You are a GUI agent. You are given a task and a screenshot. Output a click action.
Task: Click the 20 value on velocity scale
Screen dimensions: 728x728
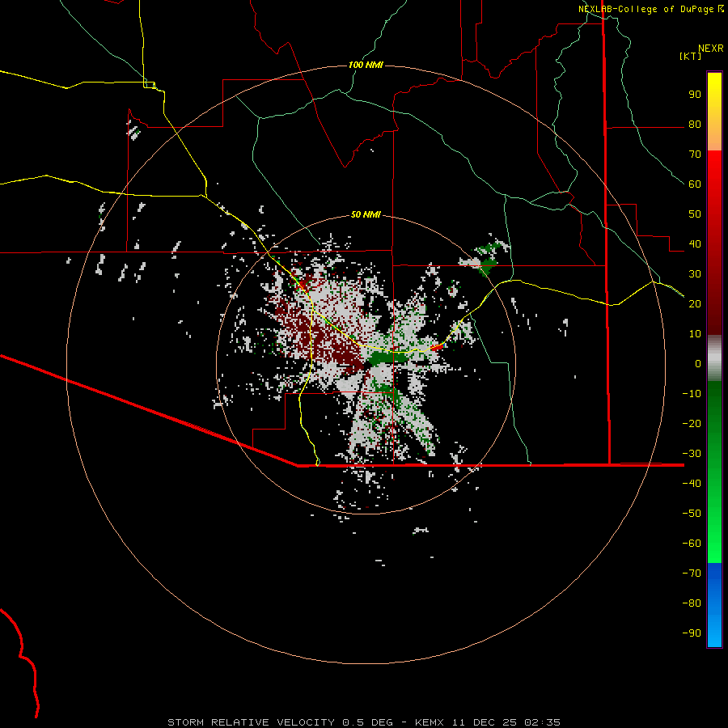[695, 304]
